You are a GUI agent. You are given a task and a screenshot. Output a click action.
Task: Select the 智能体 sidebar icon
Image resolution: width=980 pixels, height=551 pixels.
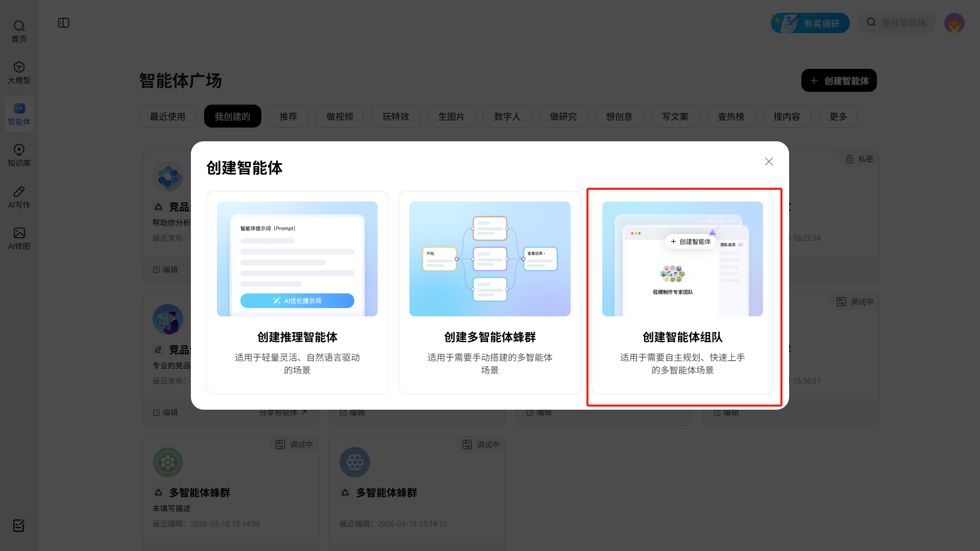[x=19, y=114]
